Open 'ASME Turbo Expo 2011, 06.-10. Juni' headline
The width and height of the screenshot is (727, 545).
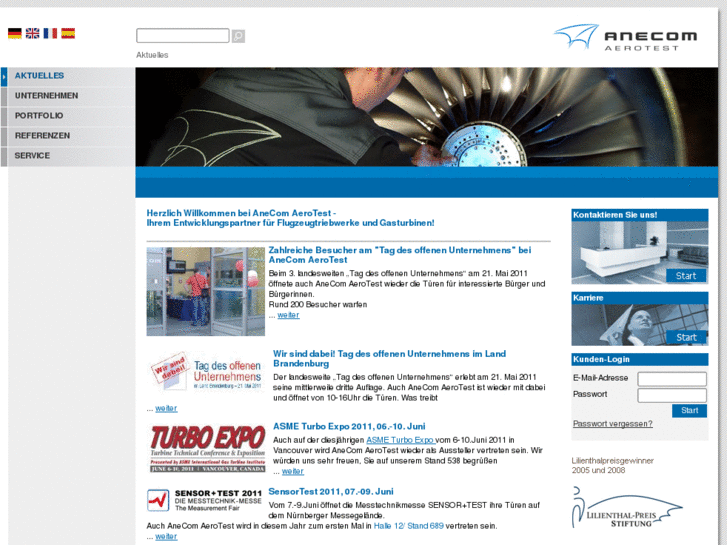[x=349, y=426]
